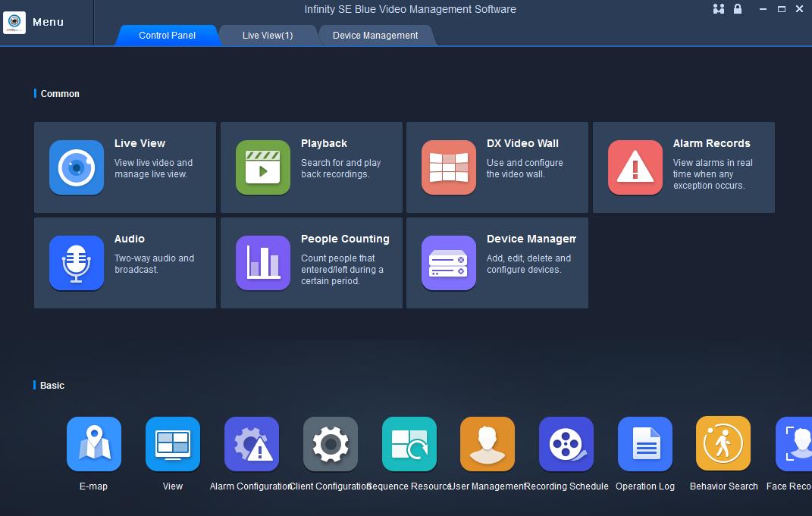Open the Alarm Records tile
This screenshot has height=516, width=812.
tap(683, 167)
